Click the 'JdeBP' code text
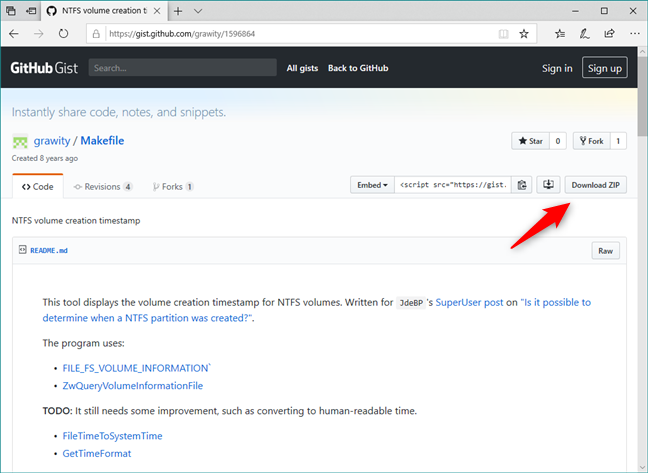Image resolution: width=648 pixels, height=473 pixels. (410, 303)
